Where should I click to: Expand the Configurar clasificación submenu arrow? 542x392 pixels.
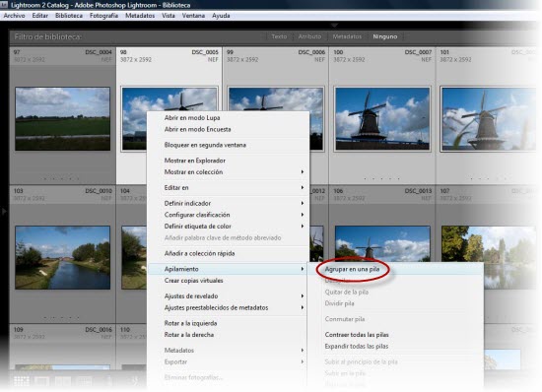click(x=303, y=215)
